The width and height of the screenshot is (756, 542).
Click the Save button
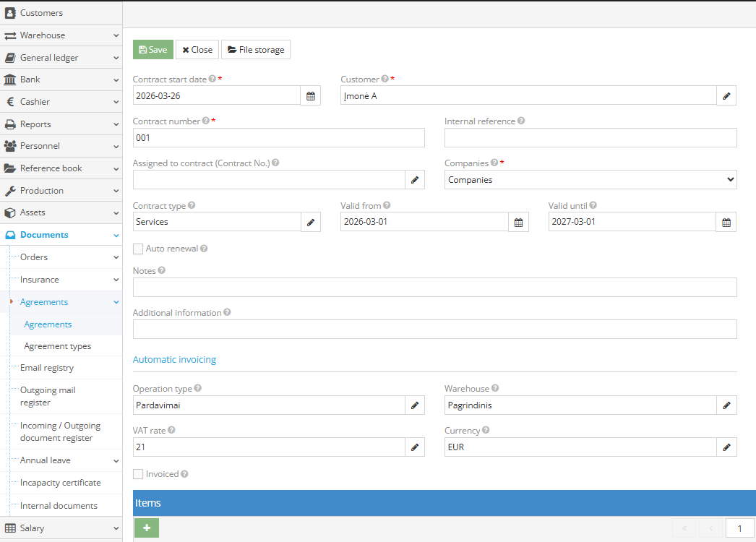click(153, 50)
